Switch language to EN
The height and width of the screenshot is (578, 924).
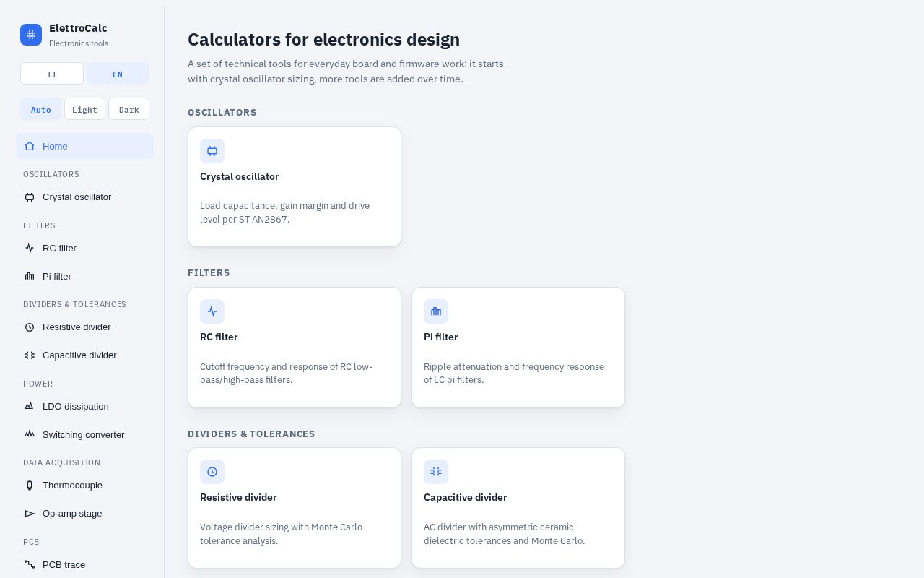point(118,74)
